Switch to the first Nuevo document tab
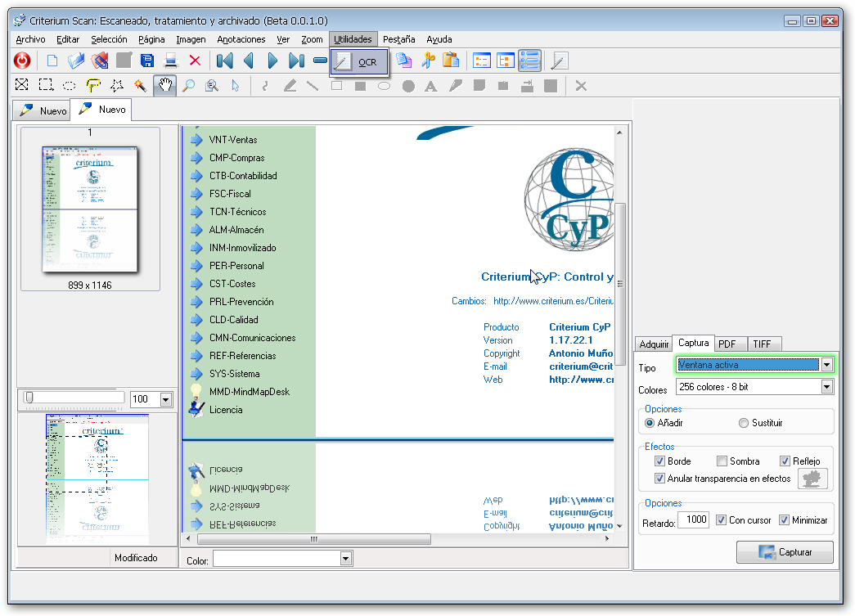 coord(42,110)
